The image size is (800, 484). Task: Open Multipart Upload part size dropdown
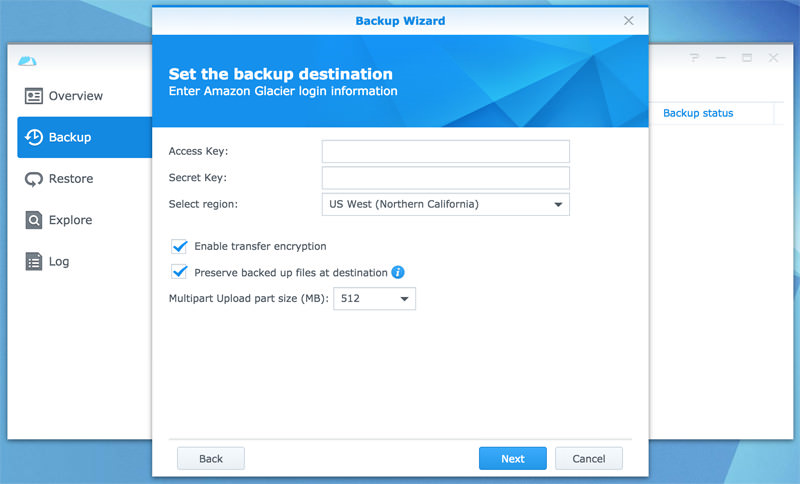[x=374, y=298]
